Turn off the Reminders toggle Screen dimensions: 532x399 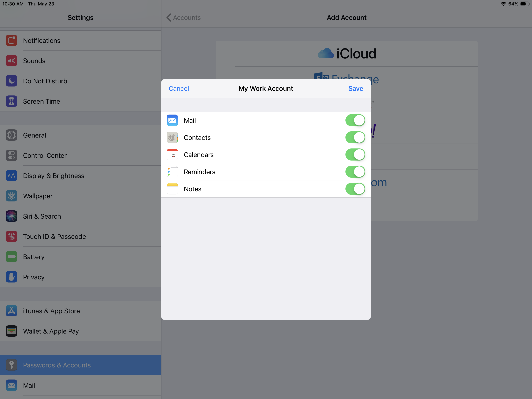(x=355, y=172)
